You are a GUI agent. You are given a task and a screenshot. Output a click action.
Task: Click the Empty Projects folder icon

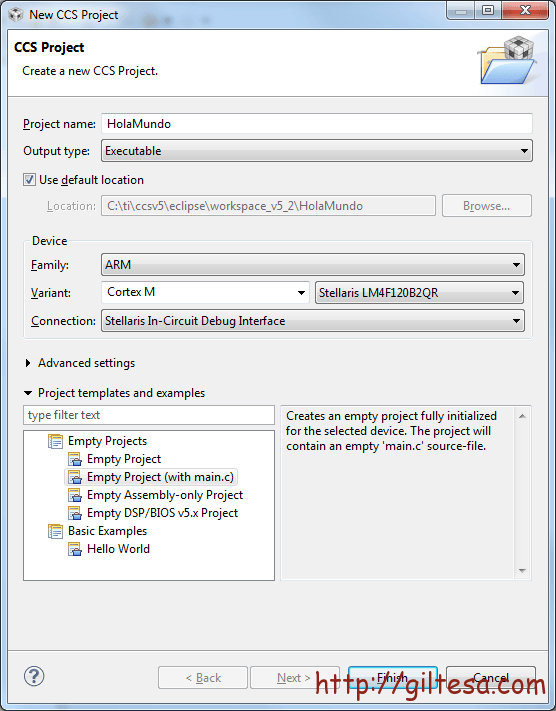pos(55,441)
